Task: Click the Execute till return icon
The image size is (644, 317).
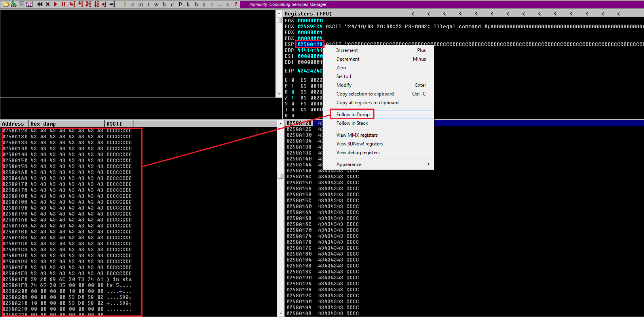Action: point(104,4)
